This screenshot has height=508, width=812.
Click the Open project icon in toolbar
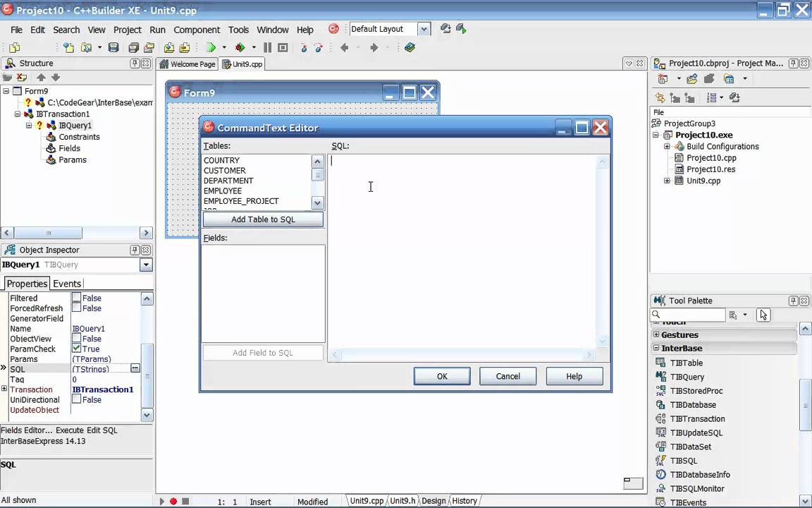coord(149,48)
